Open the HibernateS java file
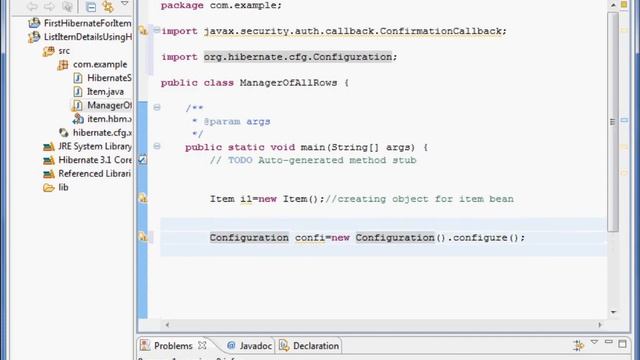The width and height of the screenshot is (640, 360). (109, 78)
